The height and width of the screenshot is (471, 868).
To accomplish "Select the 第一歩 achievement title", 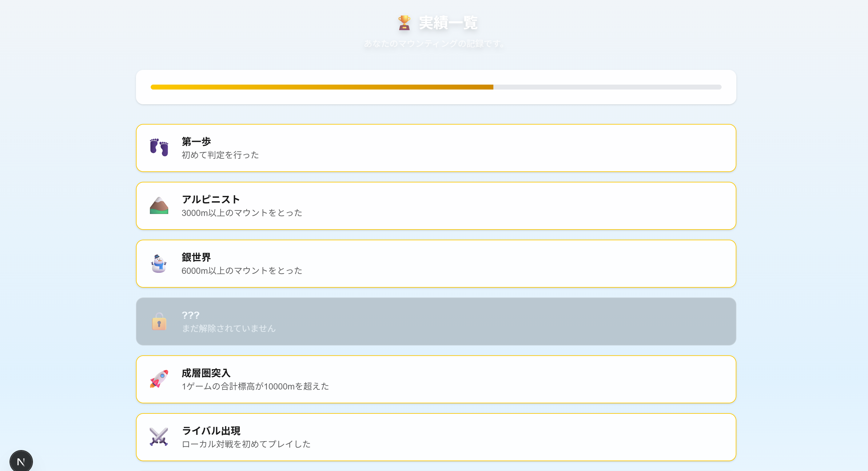I will (x=196, y=142).
